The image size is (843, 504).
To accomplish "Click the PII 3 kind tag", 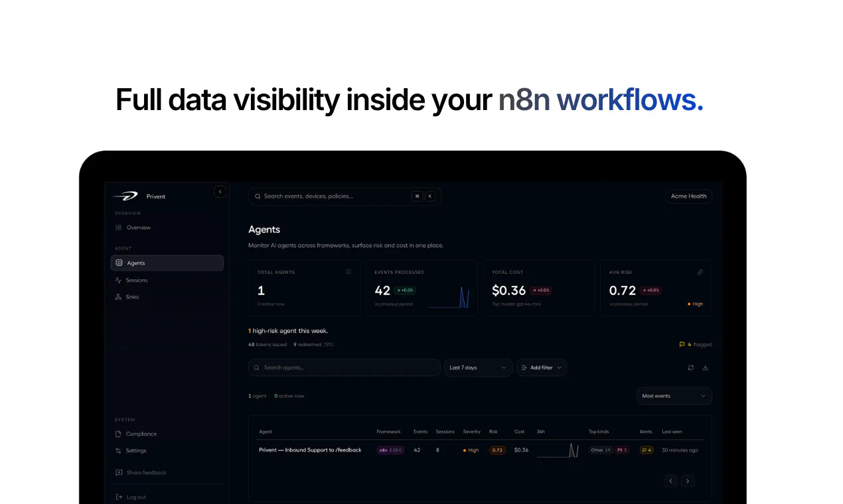I will pos(622,450).
